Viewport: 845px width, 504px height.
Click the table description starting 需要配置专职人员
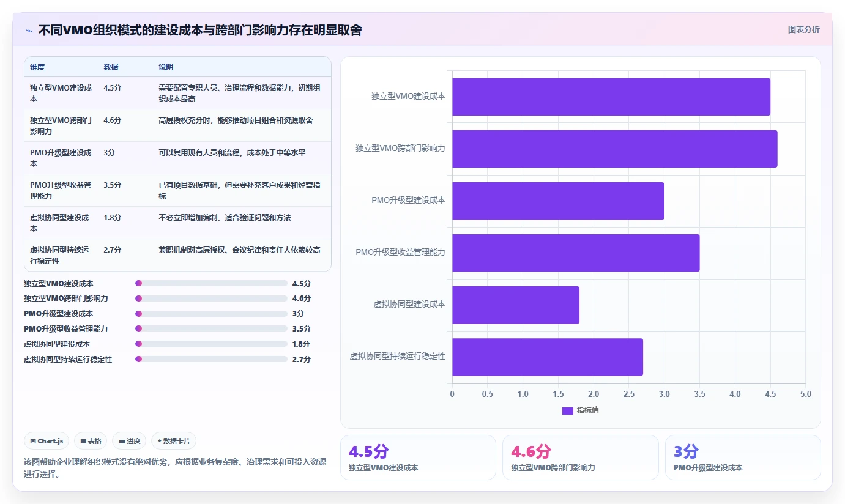point(239,93)
